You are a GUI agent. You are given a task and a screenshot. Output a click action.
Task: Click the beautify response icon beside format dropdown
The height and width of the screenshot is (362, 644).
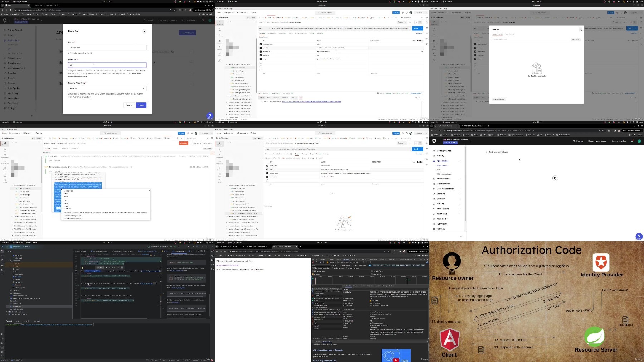click(301, 98)
